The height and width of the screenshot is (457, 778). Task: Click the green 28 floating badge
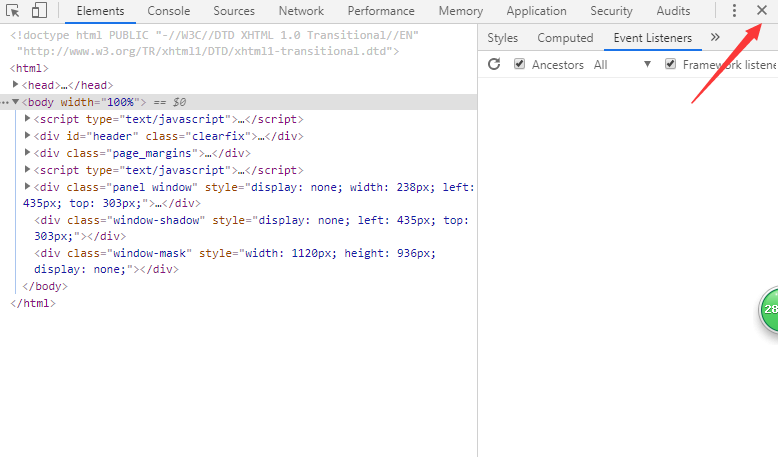click(769, 309)
